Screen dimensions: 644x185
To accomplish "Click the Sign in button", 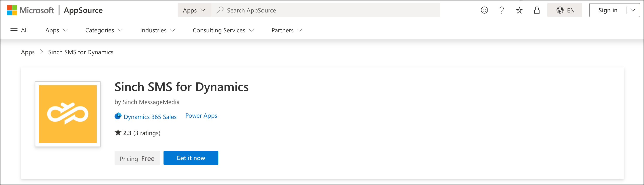I will pyautogui.click(x=608, y=10).
